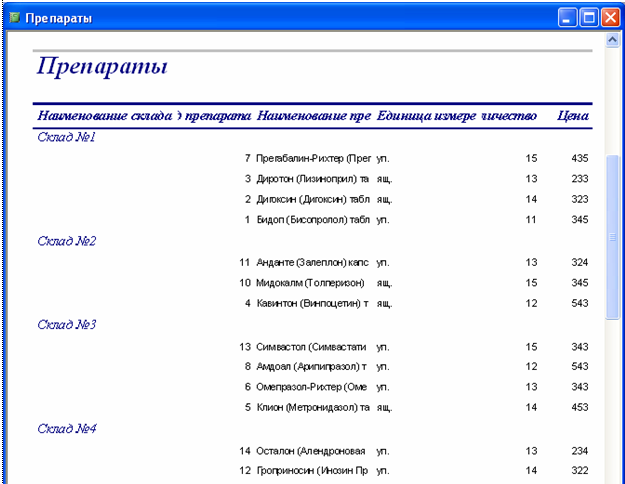Minimize the Препараты report window
The image size is (625, 484).
[x=568, y=17]
